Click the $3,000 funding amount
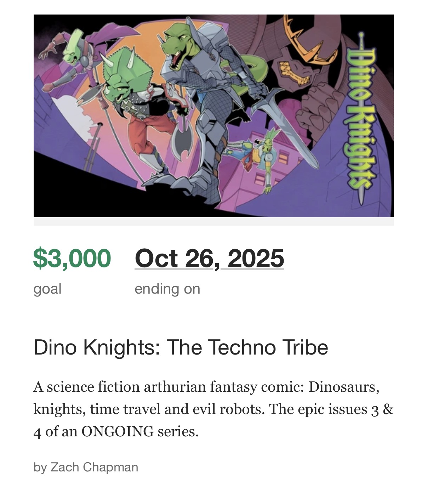 tap(72, 258)
